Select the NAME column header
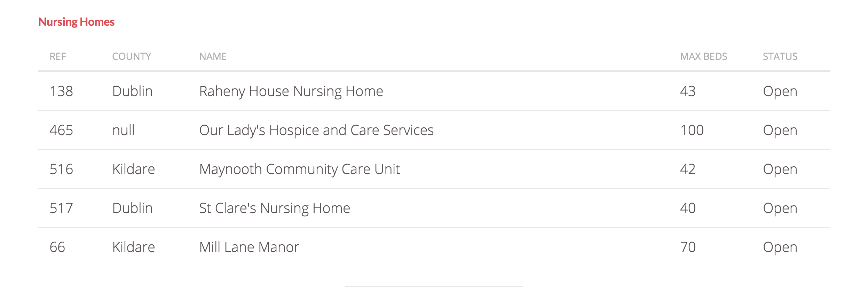Screen dimensions: 868x307 pyautogui.click(x=213, y=56)
